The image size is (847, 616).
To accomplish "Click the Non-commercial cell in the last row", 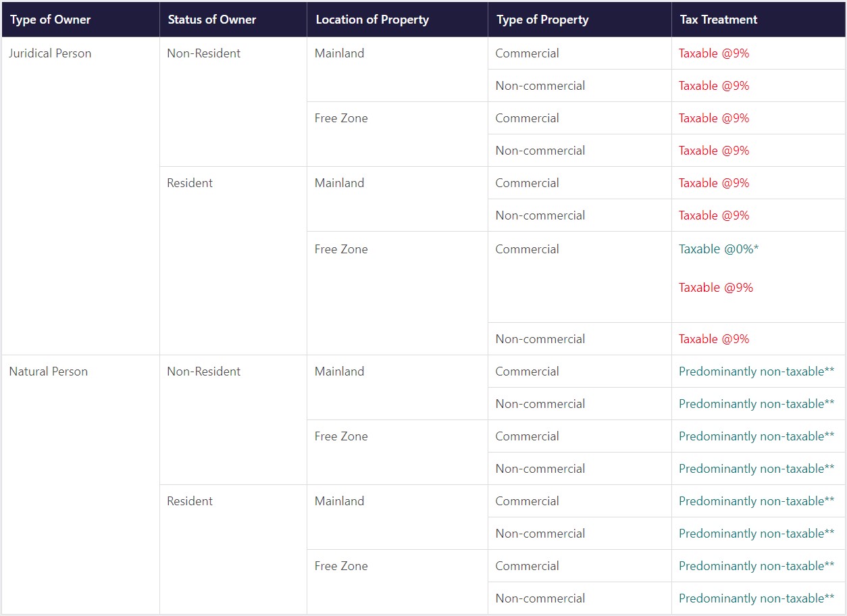I will (540, 598).
